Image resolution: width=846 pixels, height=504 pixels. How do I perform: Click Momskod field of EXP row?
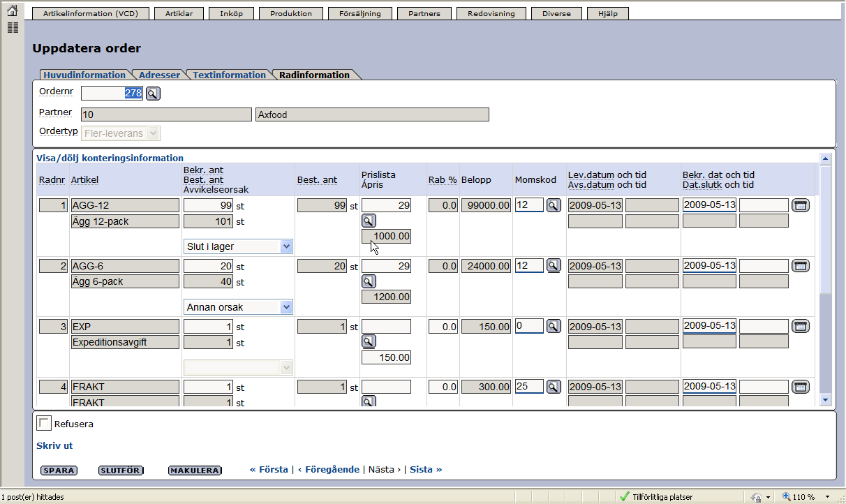(x=529, y=326)
